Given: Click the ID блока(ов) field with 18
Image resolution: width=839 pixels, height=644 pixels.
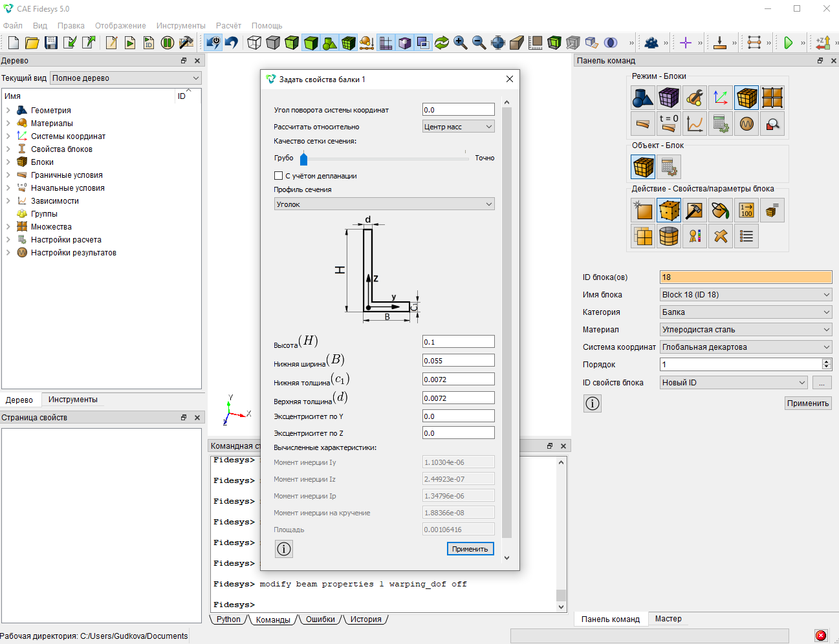Looking at the screenshot, I should click(x=746, y=277).
